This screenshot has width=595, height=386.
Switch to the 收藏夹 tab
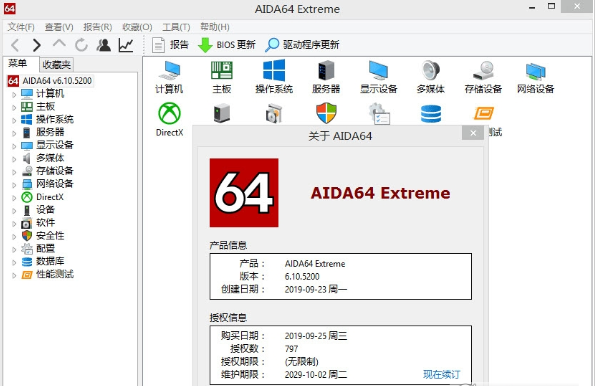57,65
